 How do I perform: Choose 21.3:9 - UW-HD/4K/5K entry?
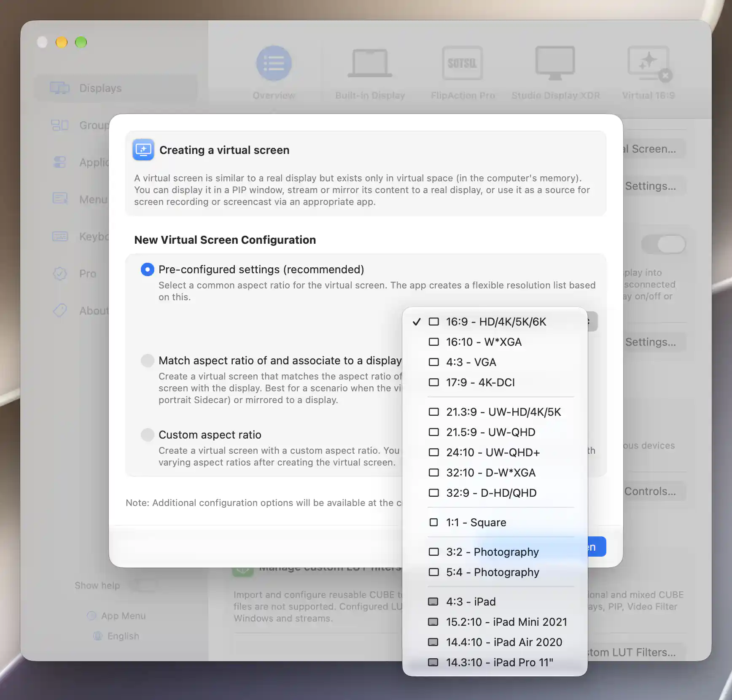[x=495, y=412]
